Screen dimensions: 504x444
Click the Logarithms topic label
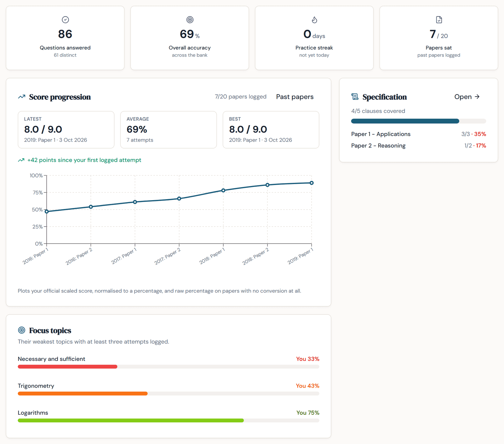point(33,413)
